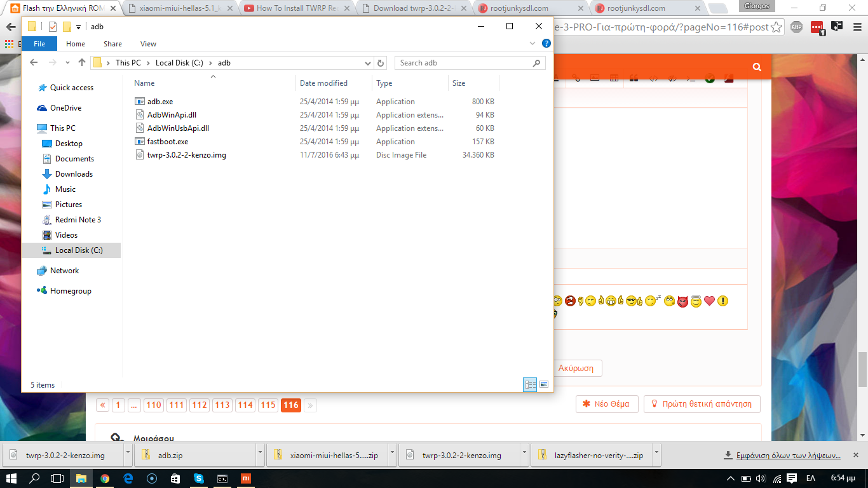Image resolution: width=868 pixels, height=488 pixels.
Task: Click the red extension icon with badge 1
Action: tap(817, 27)
